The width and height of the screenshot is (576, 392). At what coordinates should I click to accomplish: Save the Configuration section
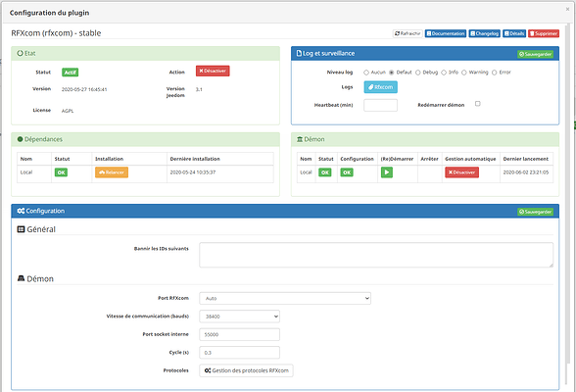(535, 212)
